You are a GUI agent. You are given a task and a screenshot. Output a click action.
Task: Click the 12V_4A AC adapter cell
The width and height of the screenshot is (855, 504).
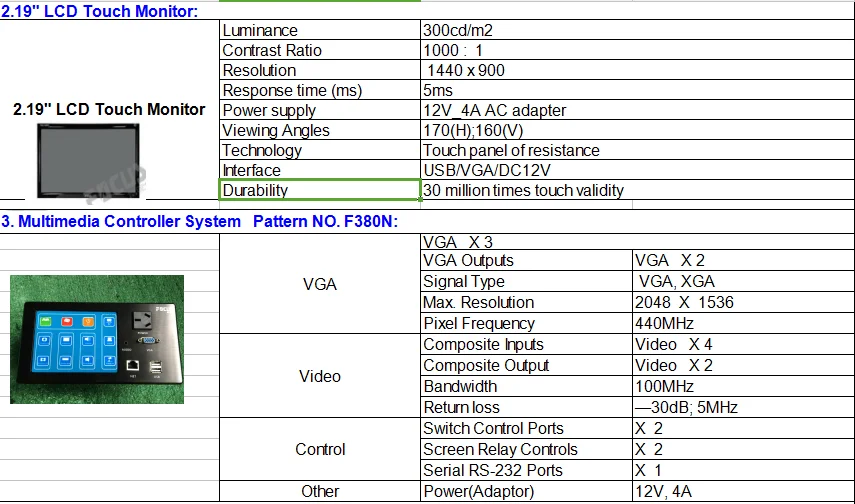[x=637, y=110]
